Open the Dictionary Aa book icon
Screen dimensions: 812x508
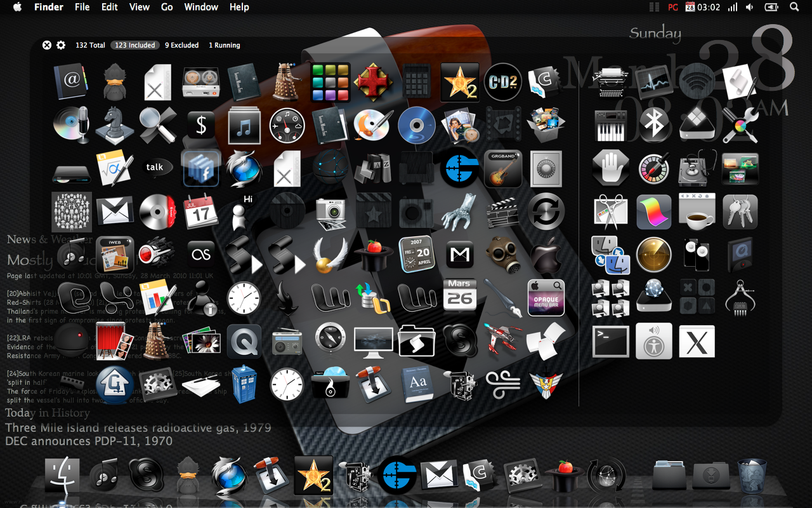pos(416,384)
